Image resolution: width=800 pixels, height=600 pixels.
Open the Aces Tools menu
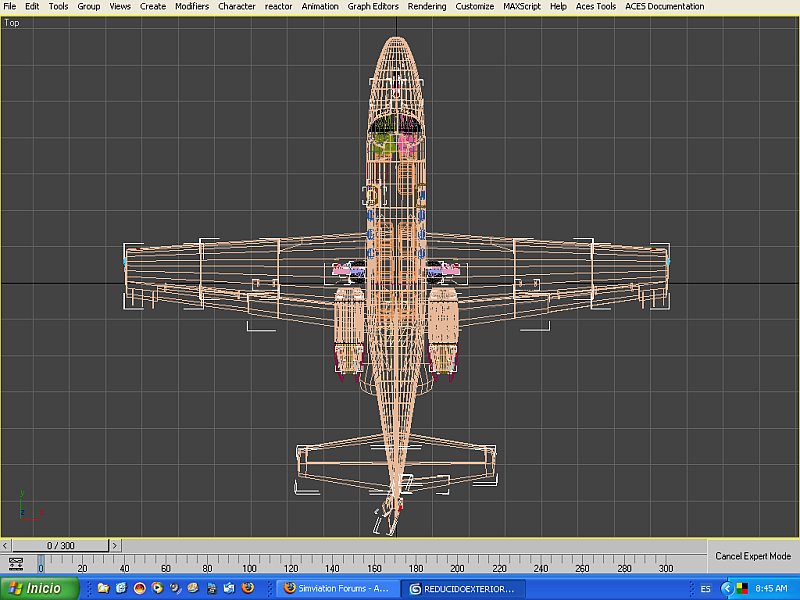tap(596, 6)
